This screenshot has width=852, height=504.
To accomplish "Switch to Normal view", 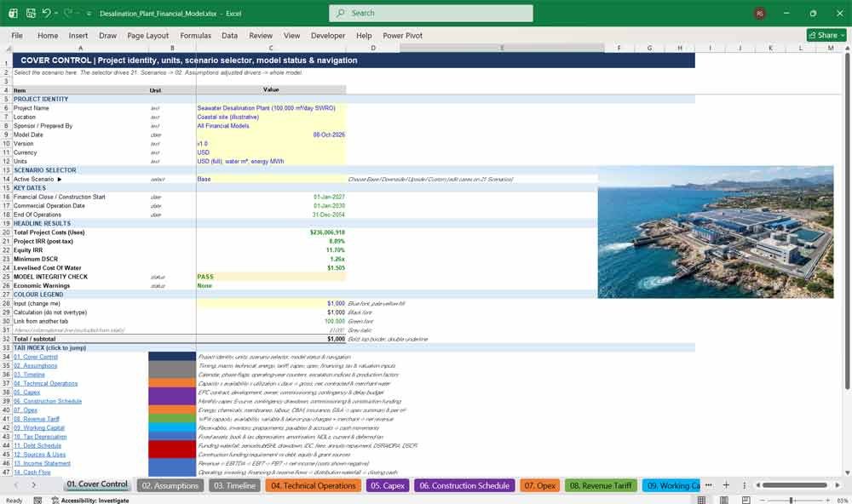I will pos(701,501).
